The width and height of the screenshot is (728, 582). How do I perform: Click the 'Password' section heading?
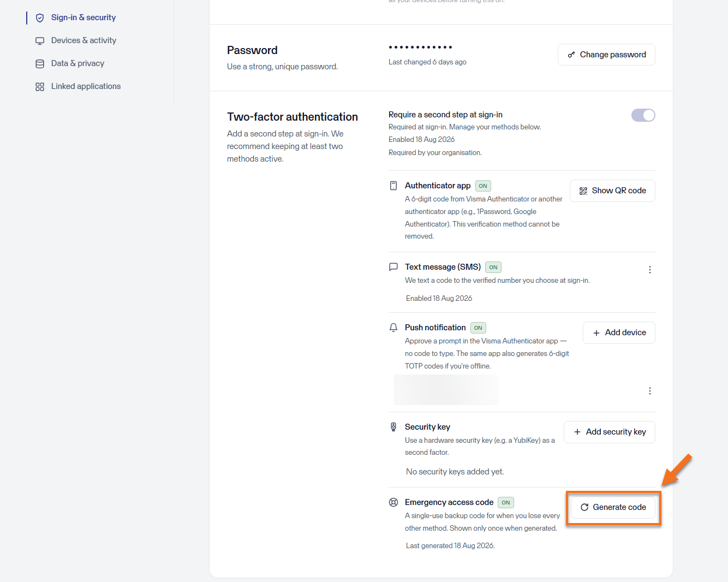click(252, 50)
